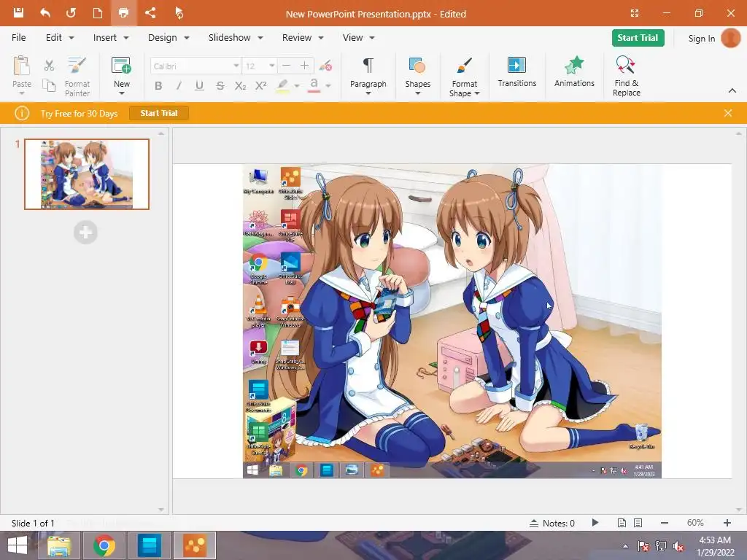Click the Sign In link
747x560 pixels.
701,39
